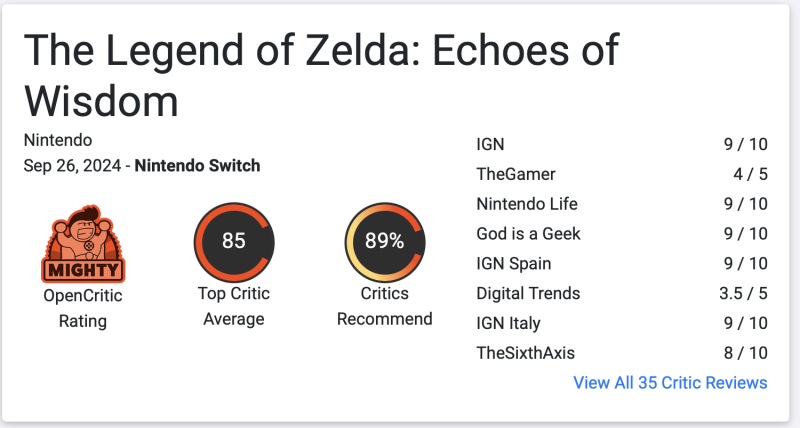Open TheGamer review entry

516,174
